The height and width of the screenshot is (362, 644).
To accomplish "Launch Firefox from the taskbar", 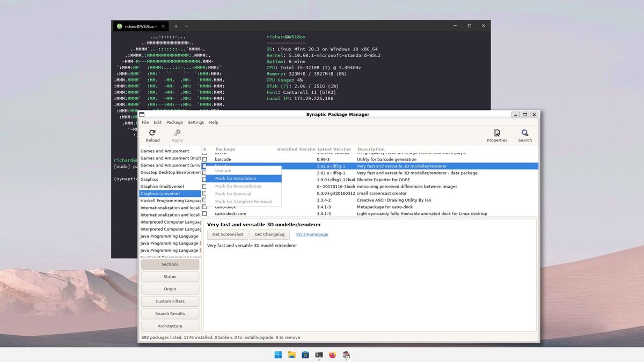I will [x=332, y=354].
